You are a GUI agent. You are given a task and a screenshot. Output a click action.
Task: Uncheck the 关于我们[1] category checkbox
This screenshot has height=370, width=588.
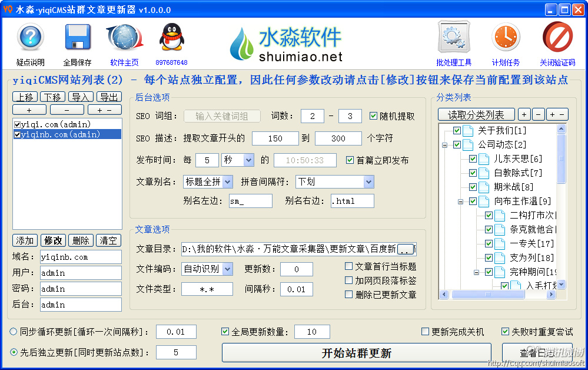click(457, 131)
